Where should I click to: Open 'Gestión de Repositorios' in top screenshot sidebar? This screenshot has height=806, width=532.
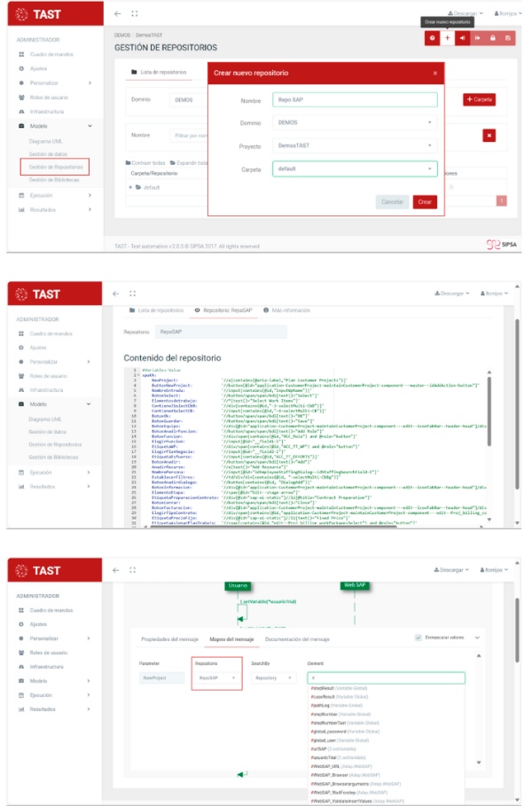(56, 167)
